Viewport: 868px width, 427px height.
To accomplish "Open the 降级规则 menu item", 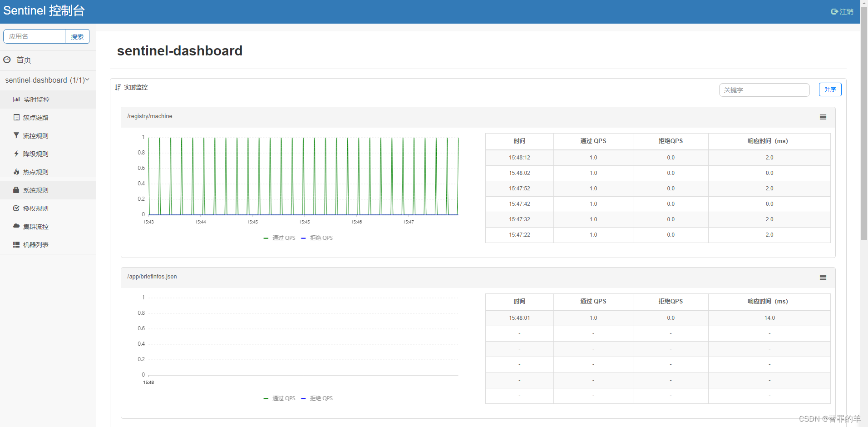I will [x=48, y=154].
